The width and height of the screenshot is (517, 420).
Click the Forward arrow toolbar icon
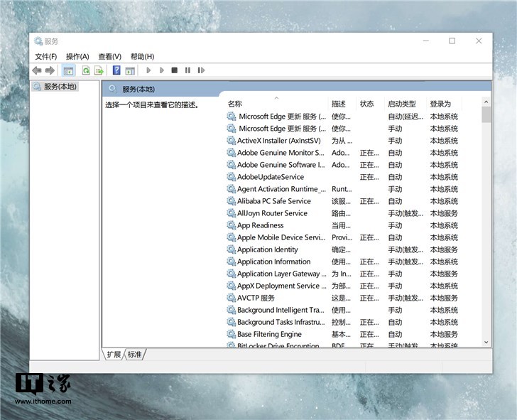pyautogui.click(x=50, y=70)
